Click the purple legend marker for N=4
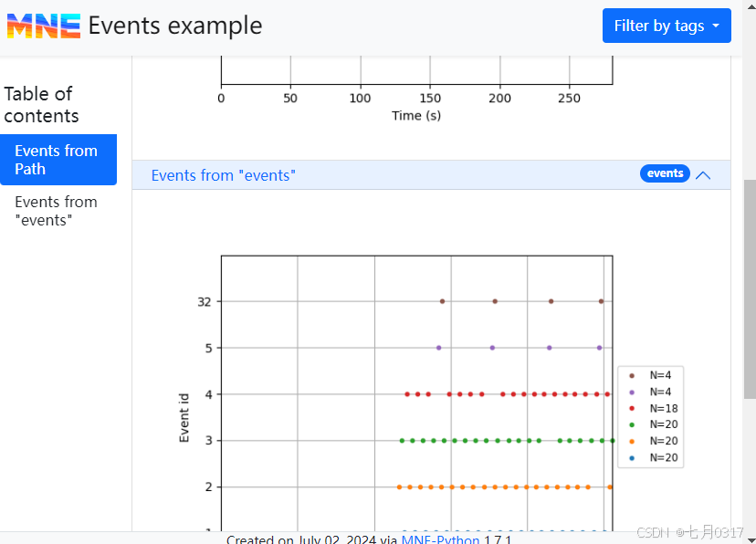Screen dimensions: 756x544 (x=632, y=392)
